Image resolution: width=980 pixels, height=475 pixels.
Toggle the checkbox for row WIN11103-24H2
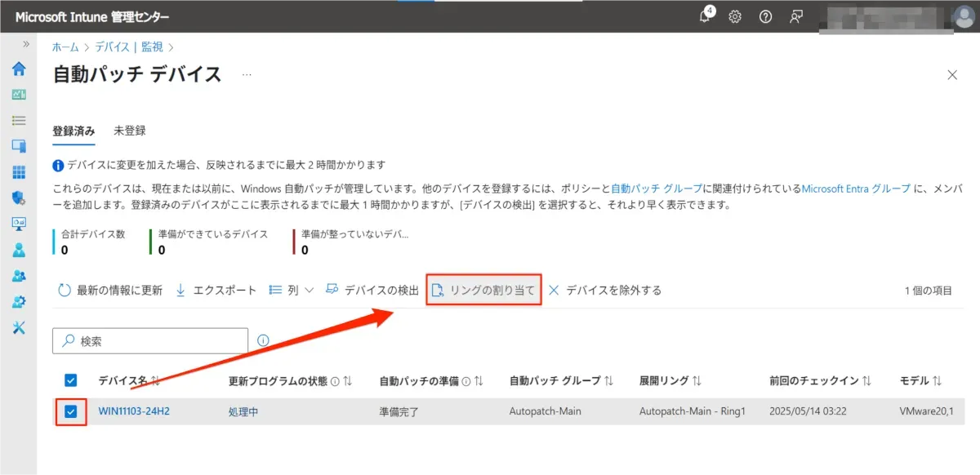pyautogui.click(x=71, y=411)
